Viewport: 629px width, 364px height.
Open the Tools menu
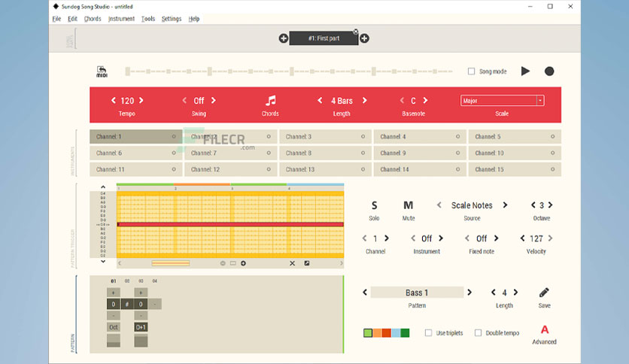coord(147,19)
